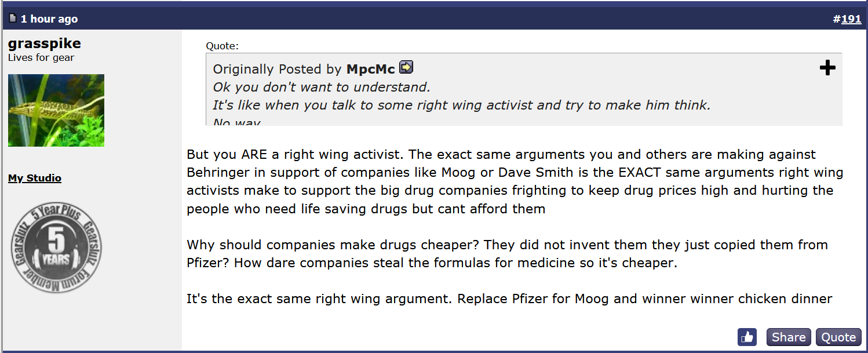This screenshot has width=868, height=353.
Task: Click the 5 Year Plus member badge
Action: point(56,248)
